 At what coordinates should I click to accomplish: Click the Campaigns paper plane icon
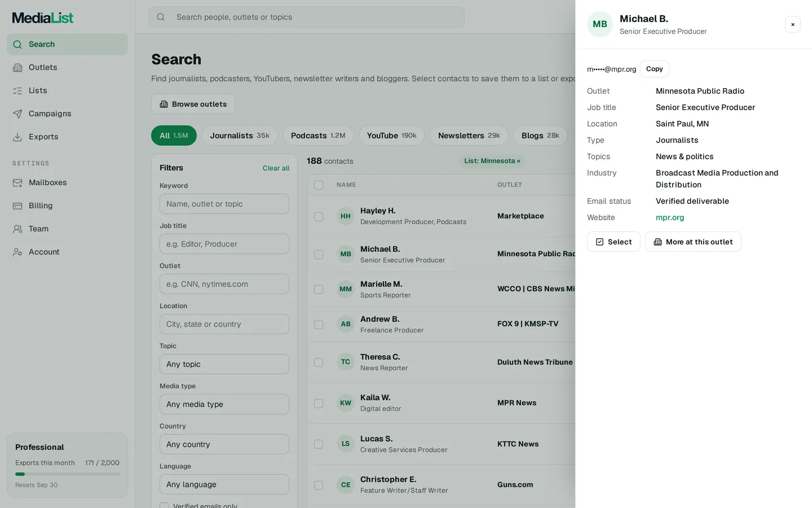click(x=17, y=114)
